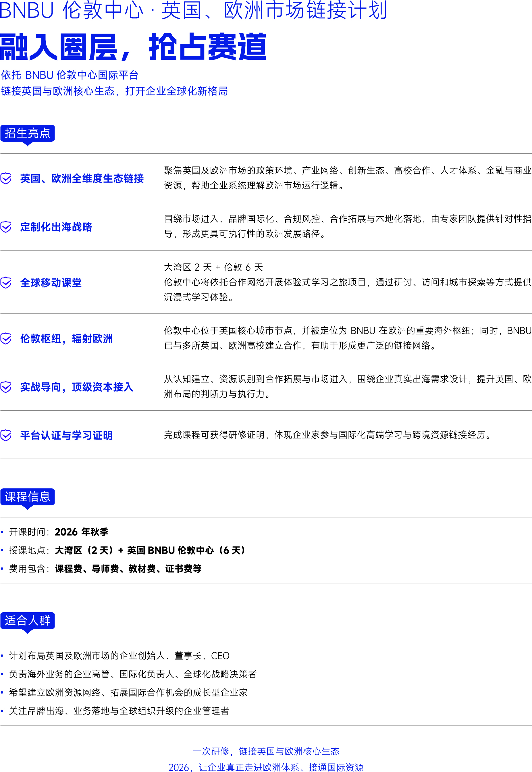Image resolution: width=532 pixels, height=772 pixels.
Task: Click the 费用包含 course fee line
Action: [105, 568]
